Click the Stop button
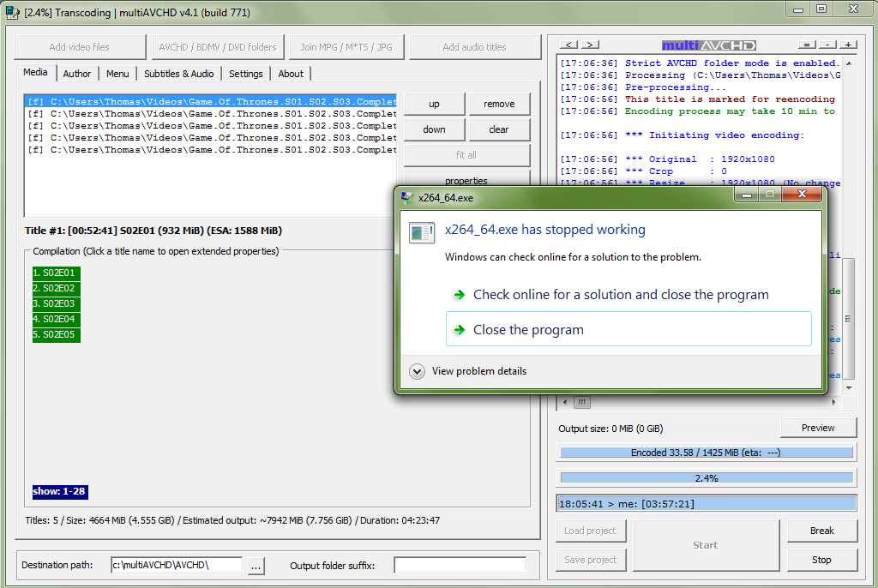The height and width of the screenshot is (588, 878). (x=822, y=560)
